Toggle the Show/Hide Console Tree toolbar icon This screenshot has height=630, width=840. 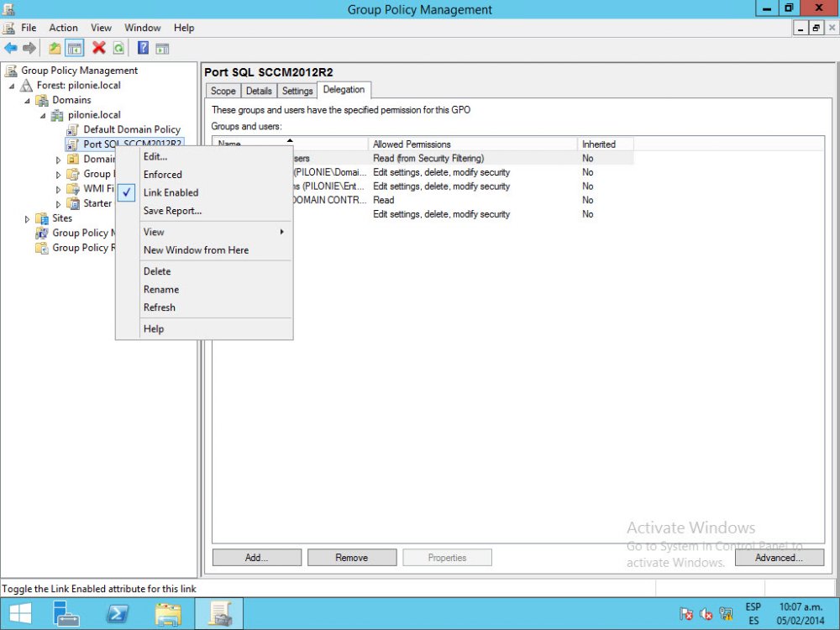coord(75,48)
